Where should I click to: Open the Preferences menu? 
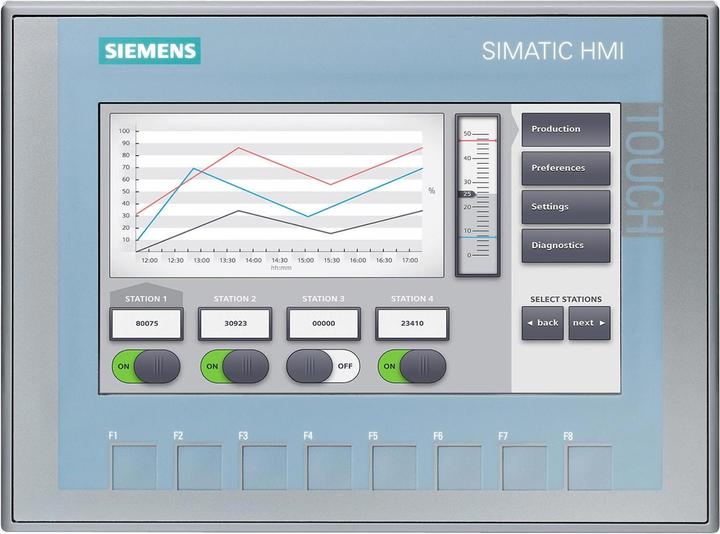566,169
